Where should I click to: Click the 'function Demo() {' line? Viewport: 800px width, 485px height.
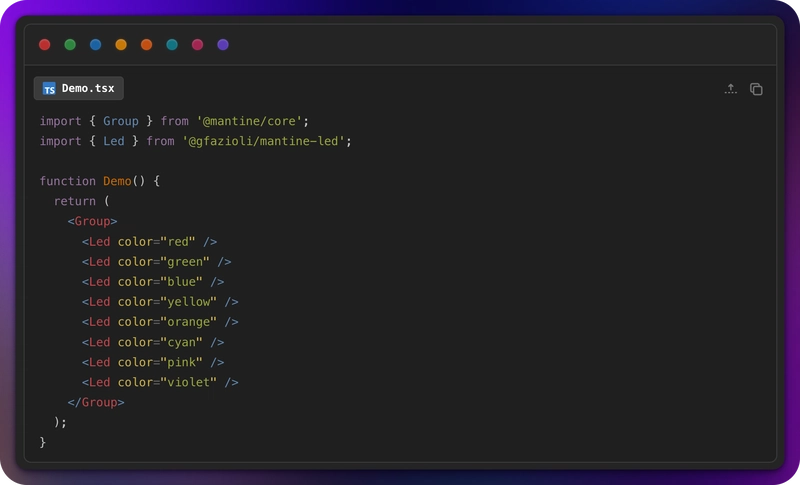(99, 181)
